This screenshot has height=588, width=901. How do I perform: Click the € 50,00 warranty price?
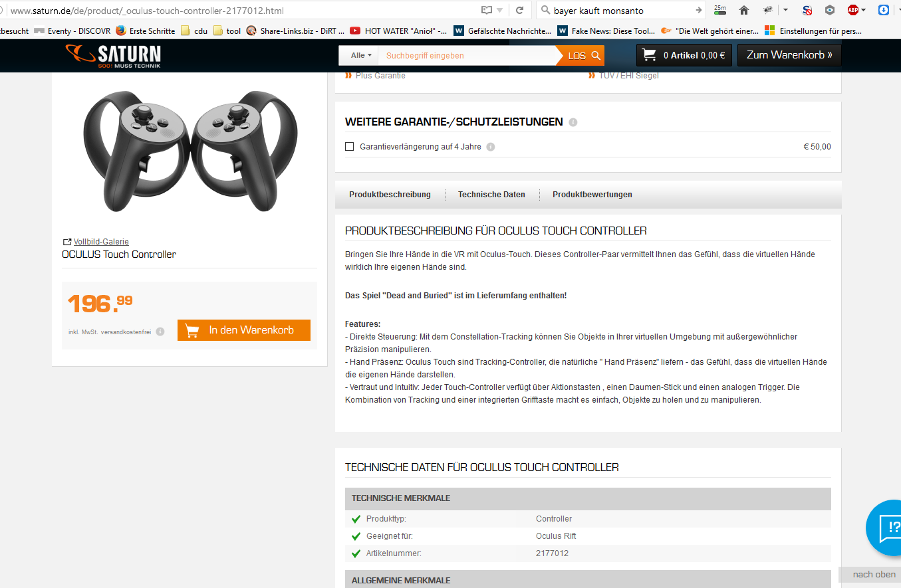[817, 147]
